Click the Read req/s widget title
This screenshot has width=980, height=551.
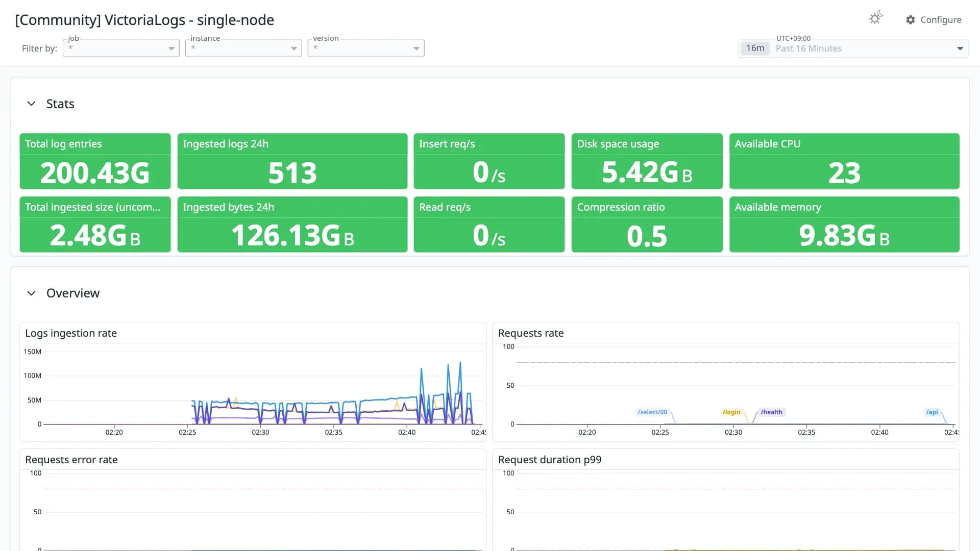(x=445, y=207)
